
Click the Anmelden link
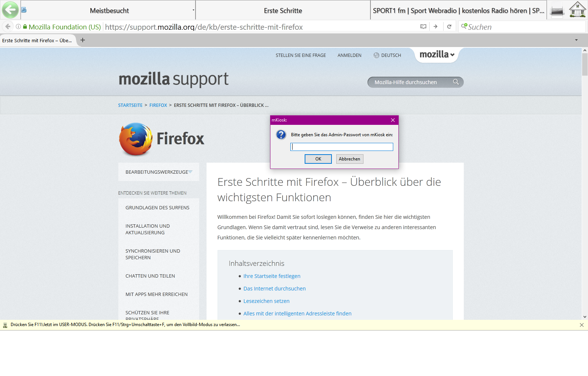349,55
